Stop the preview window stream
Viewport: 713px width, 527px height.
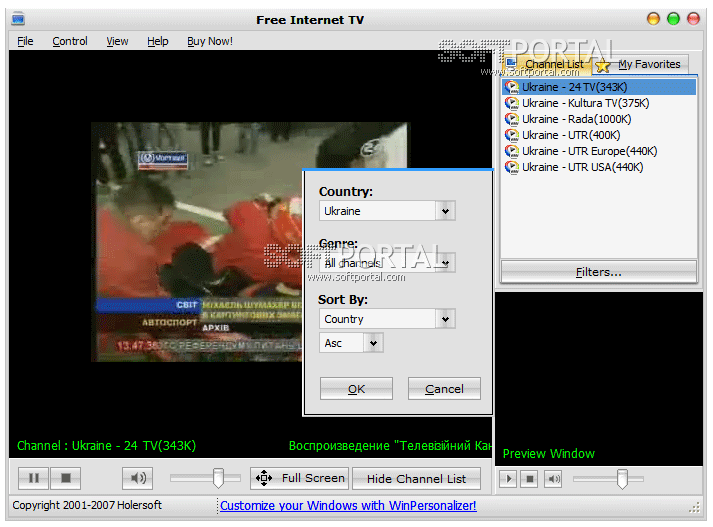(x=529, y=479)
